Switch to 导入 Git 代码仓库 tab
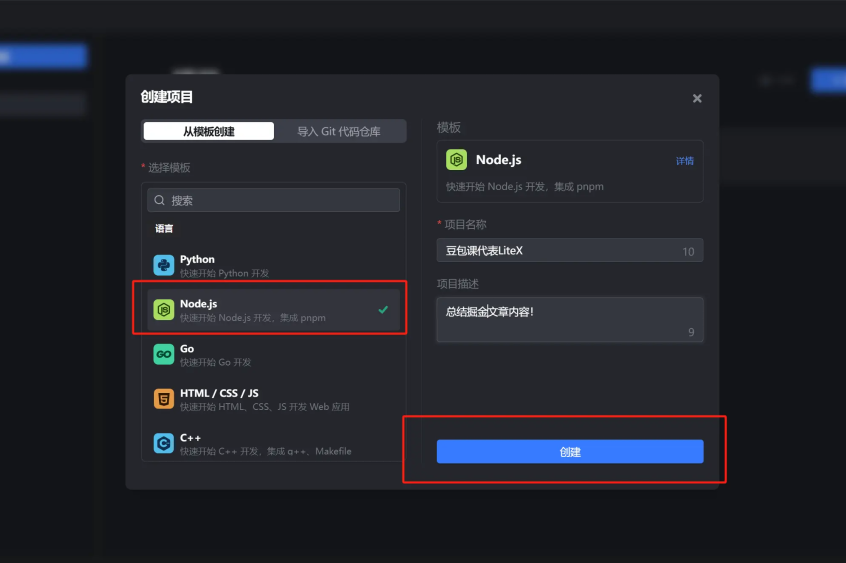846x563 pixels. click(339, 131)
